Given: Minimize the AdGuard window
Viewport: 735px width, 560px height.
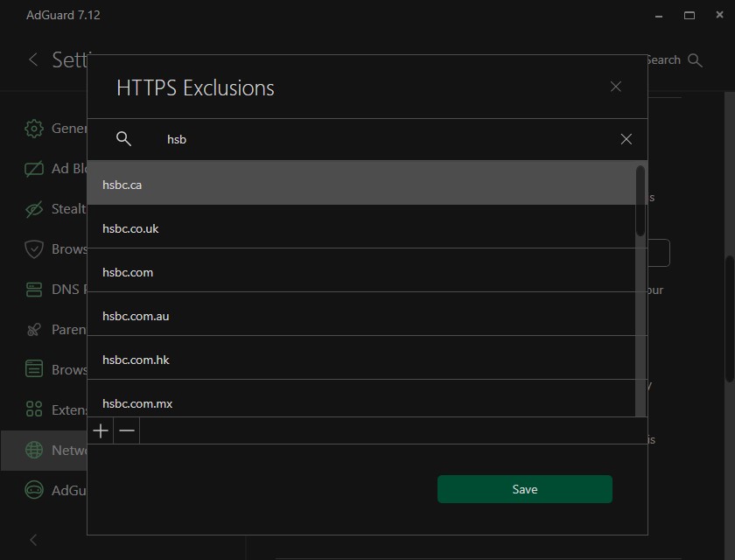Looking at the screenshot, I should [659, 16].
